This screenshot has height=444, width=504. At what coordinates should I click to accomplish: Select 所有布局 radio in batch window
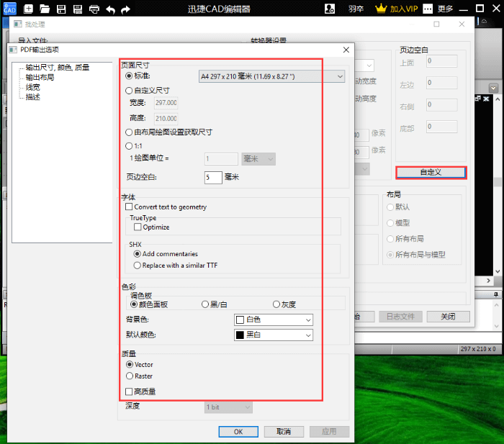(x=390, y=239)
